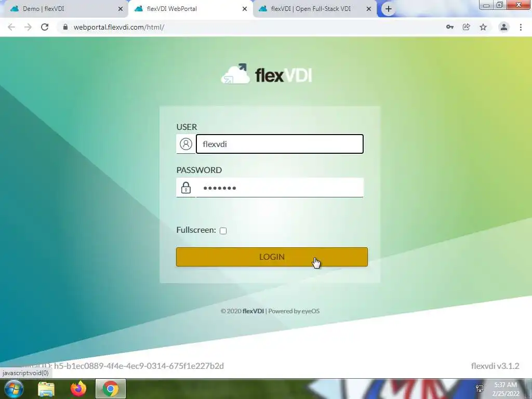532x399 pixels.
Task: Close the Open Full-Stack VDI tab
Action: point(369,9)
